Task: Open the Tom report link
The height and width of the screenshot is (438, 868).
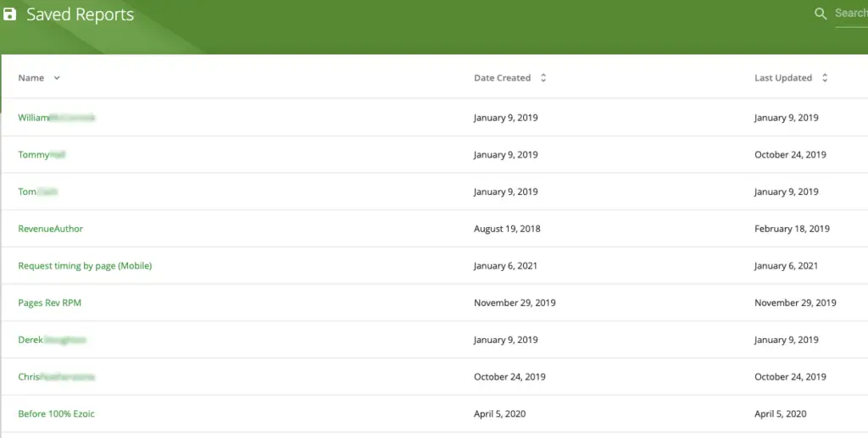Action: [37, 191]
